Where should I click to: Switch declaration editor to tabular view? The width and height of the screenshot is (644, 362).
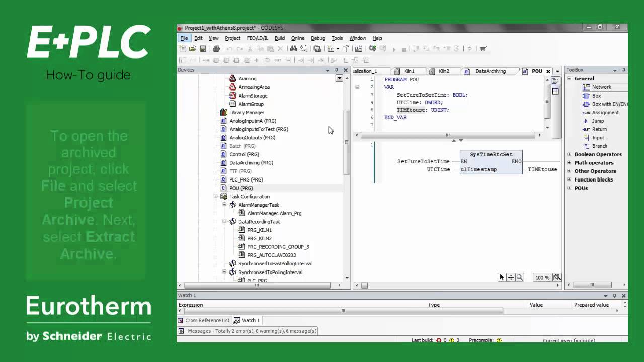[555, 91]
